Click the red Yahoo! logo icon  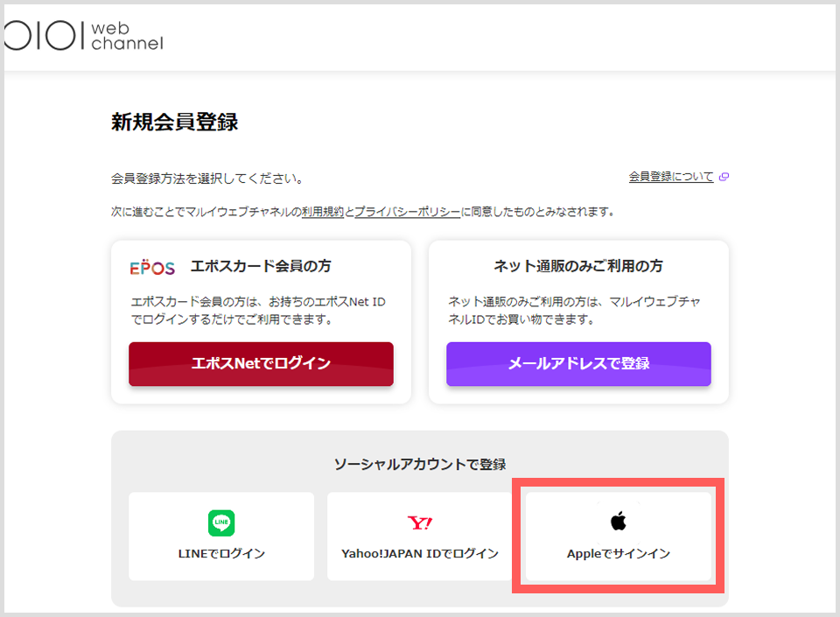(420, 523)
